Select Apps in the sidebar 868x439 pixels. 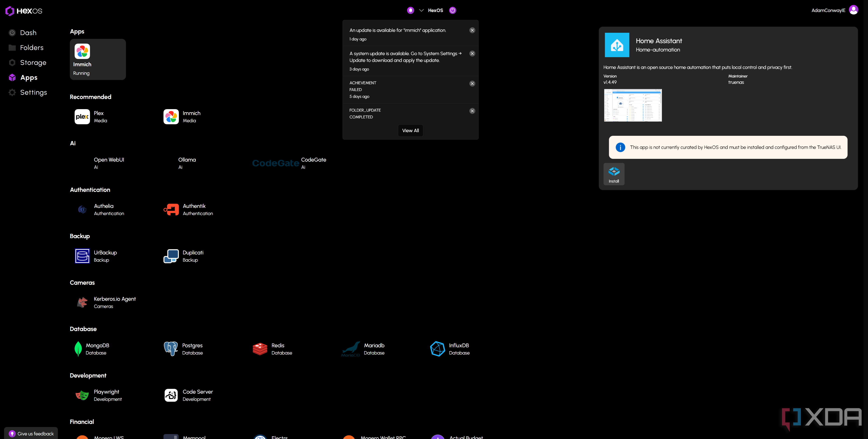tap(23, 77)
